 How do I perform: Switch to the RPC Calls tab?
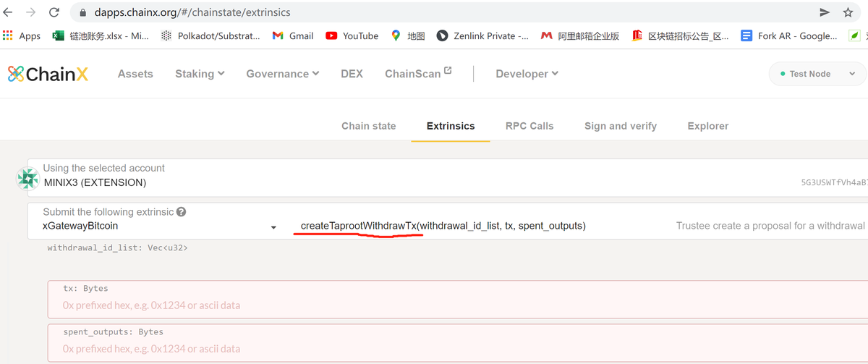529,126
